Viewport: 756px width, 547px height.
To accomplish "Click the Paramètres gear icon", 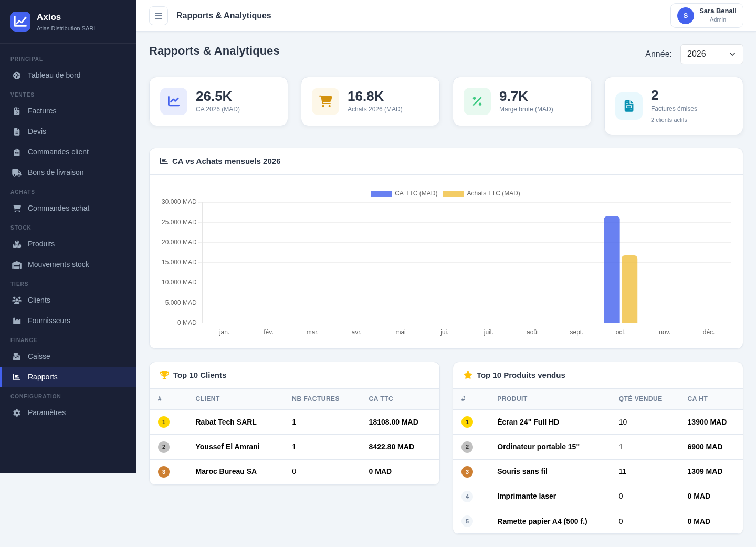I will 17,412.
